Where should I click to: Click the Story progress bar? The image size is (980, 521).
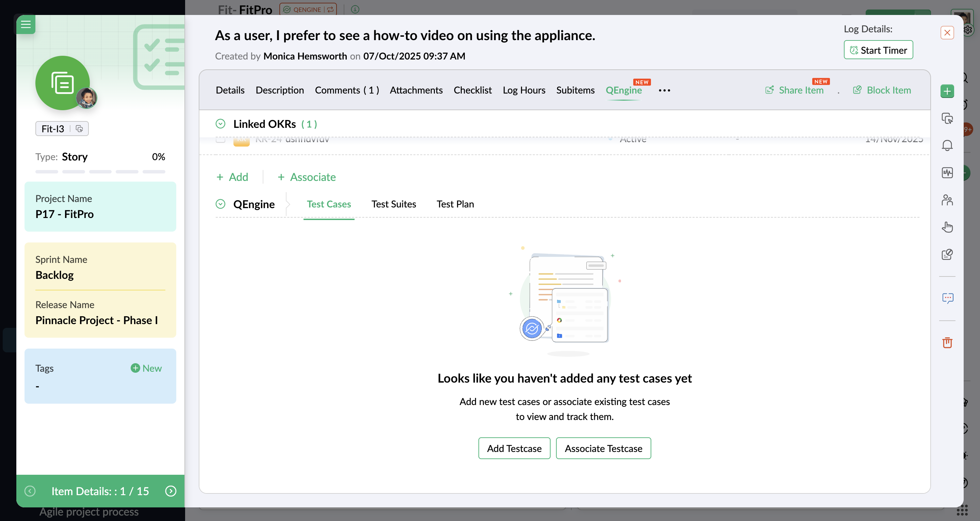(100, 172)
